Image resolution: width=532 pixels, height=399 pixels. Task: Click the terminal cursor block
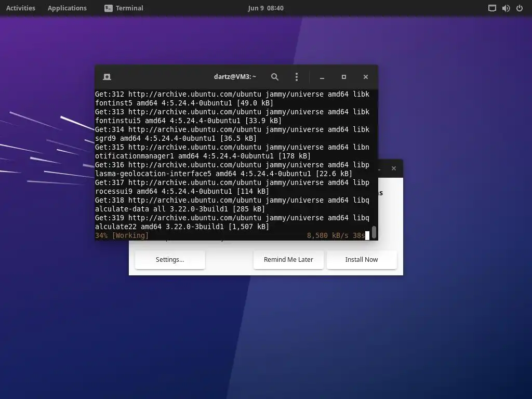(367, 235)
